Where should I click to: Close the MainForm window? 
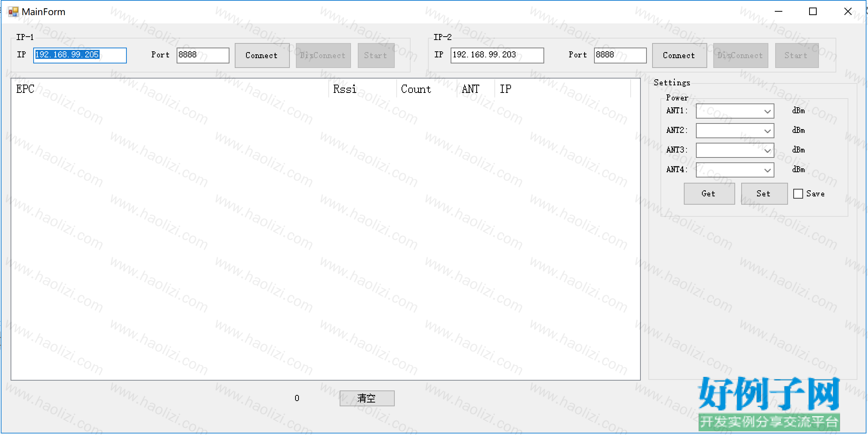point(848,12)
